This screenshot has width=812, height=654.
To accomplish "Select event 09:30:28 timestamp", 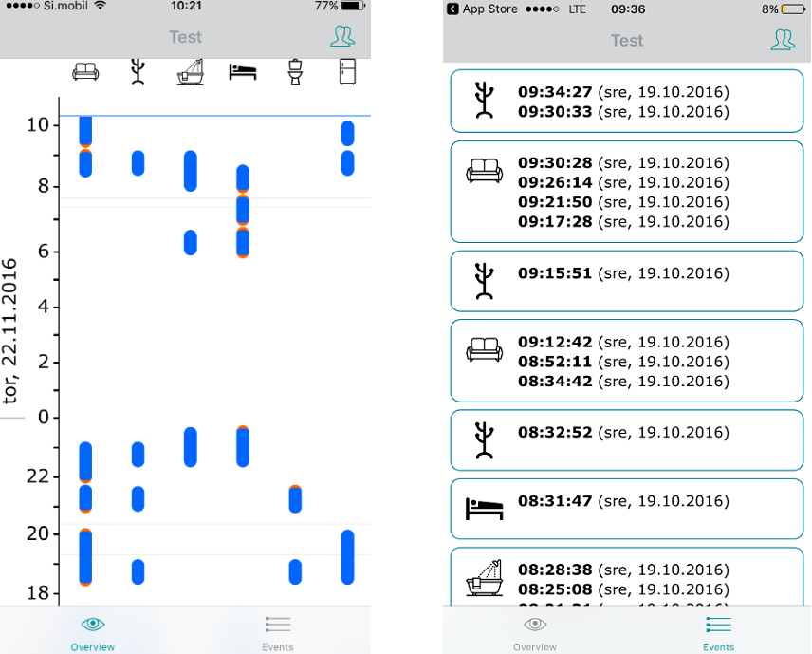I will pos(555,162).
